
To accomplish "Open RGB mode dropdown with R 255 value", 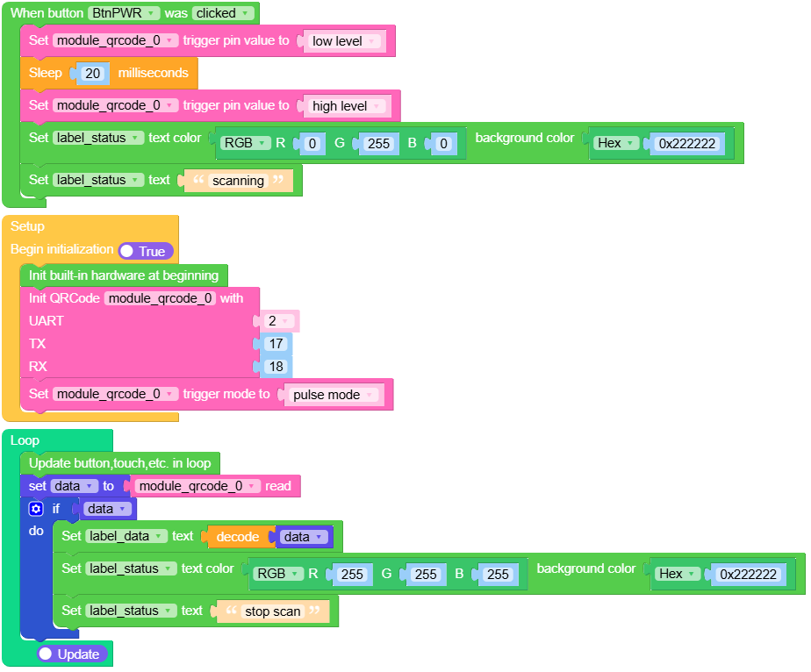I will point(279,574).
